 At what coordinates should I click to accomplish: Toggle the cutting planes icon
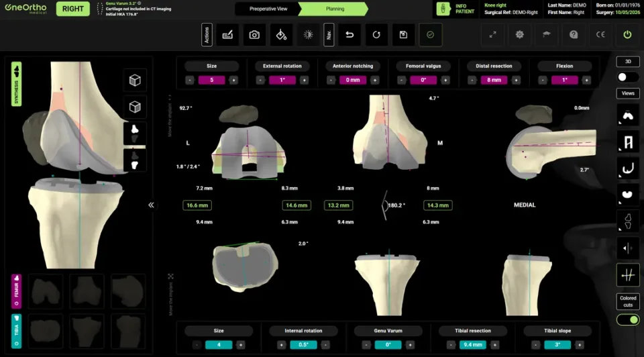(628, 275)
